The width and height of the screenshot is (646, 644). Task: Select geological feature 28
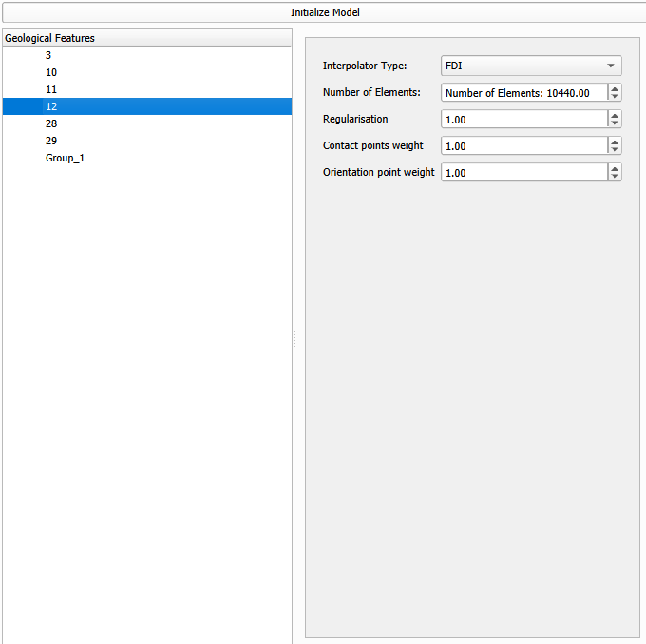pyautogui.click(x=147, y=123)
